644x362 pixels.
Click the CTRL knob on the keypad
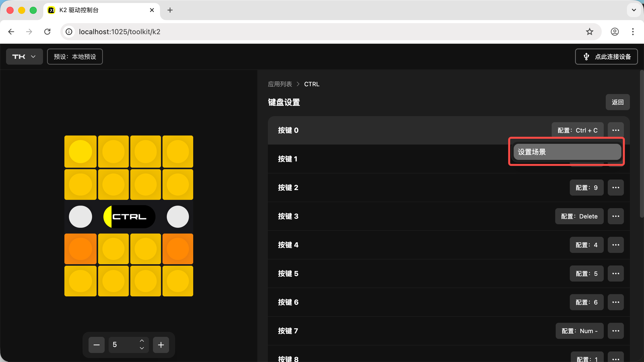(x=129, y=217)
